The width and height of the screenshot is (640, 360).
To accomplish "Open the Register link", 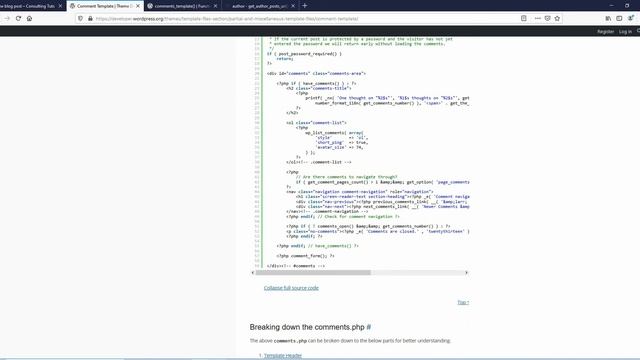I will (605, 31).
